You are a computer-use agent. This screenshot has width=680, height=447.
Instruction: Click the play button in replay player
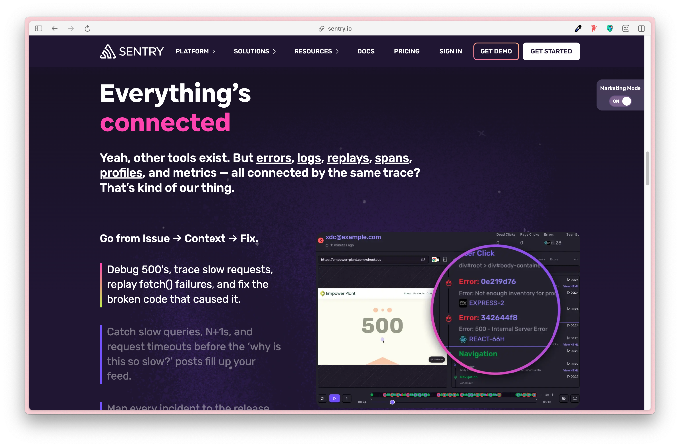[x=334, y=398]
